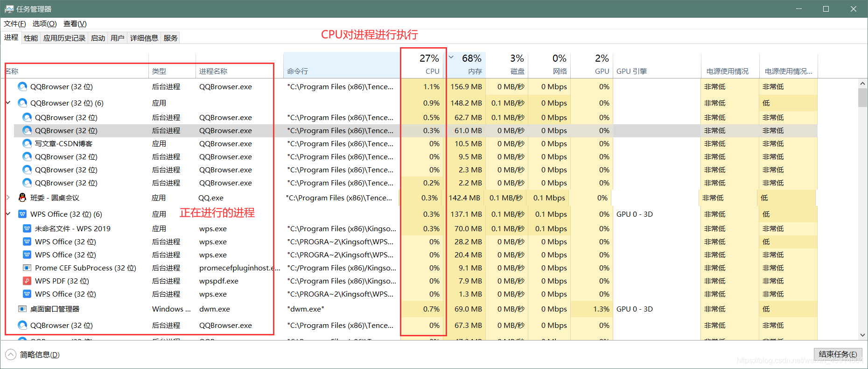Screen dimensions: 868x369
Task: Click the QQBrowser icon in the 2.3 MB row
Action: tap(27, 170)
